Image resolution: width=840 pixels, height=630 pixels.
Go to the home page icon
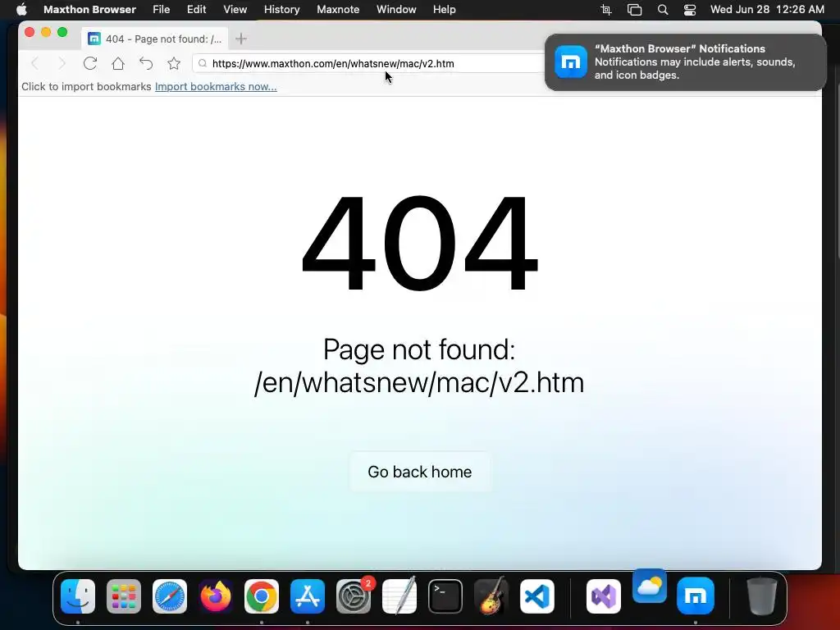pos(118,64)
